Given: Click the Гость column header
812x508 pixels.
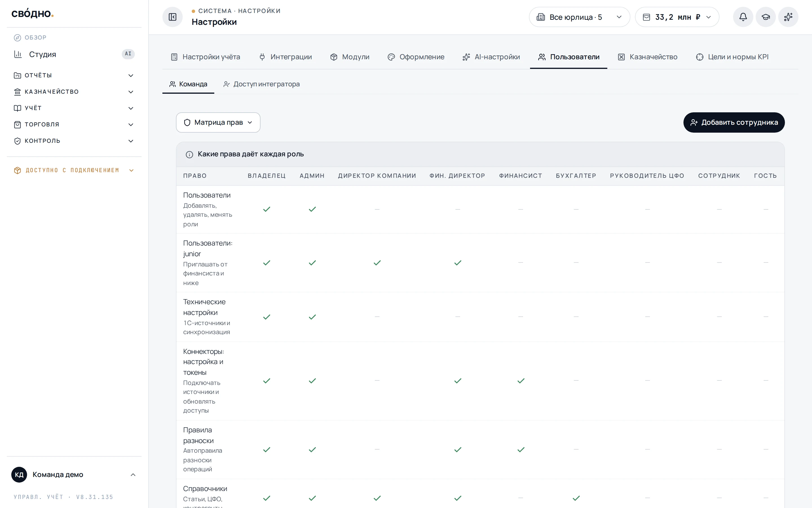Looking at the screenshot, I should [x=765, y=176].
